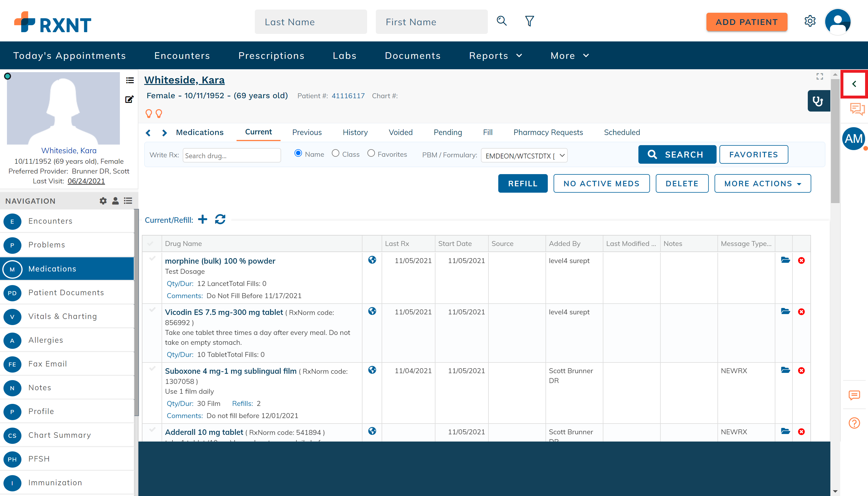The width and height of the screenshot is (868, 496).
Task: Open Whiteside, Kara patient header link
Action: click(x=184, y=80)
